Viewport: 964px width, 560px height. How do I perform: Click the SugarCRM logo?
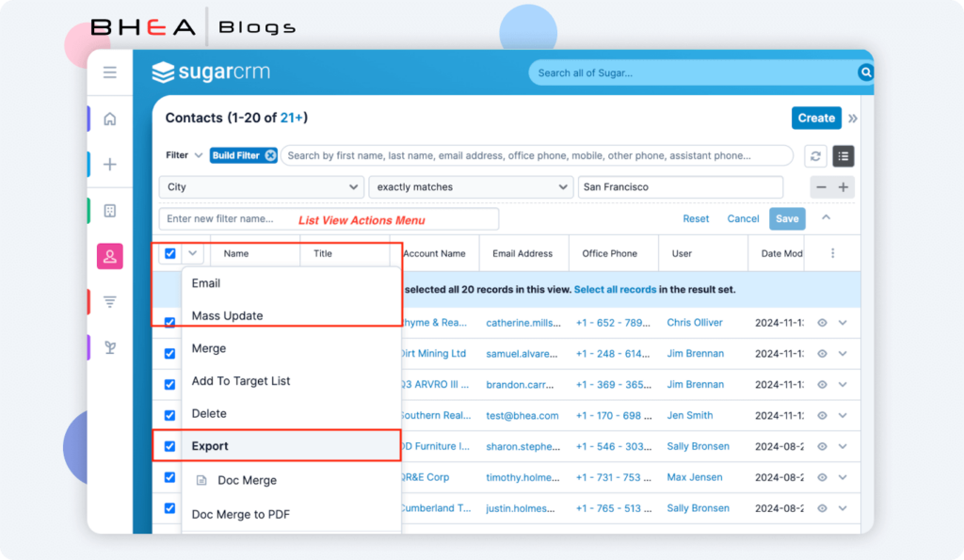tap(211, 72)
